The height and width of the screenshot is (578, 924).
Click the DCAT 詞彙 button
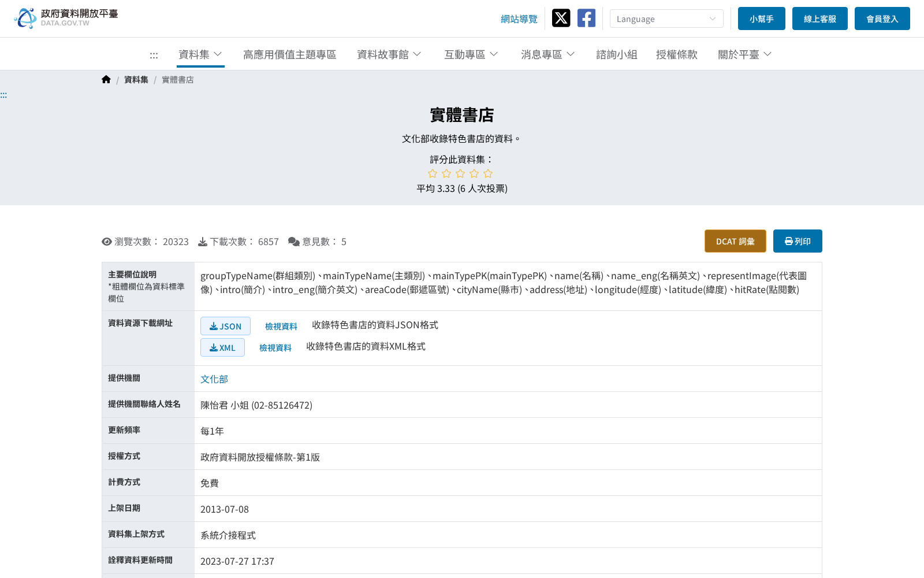pyautogui.click(x=735, y=241)
